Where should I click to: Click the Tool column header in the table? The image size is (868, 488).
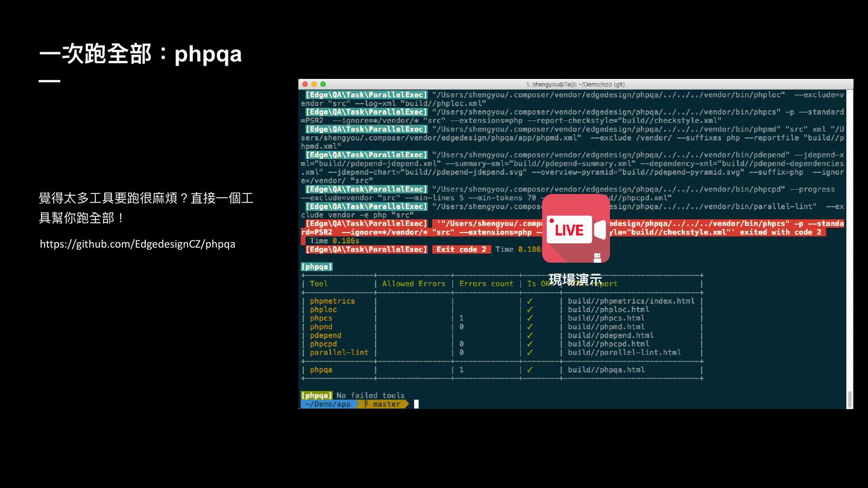(319, 284)
